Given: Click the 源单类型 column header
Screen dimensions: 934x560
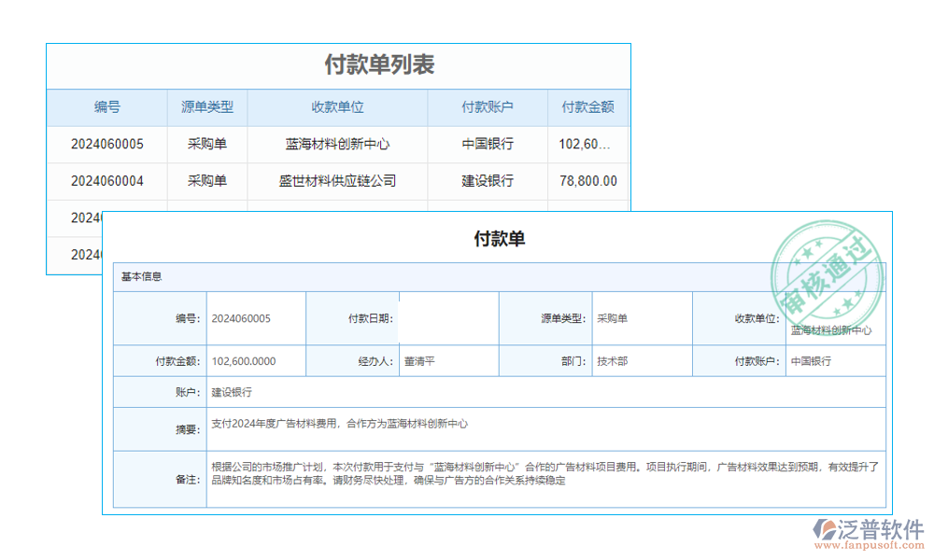Looking at the screenshot, I should point(207,106).
